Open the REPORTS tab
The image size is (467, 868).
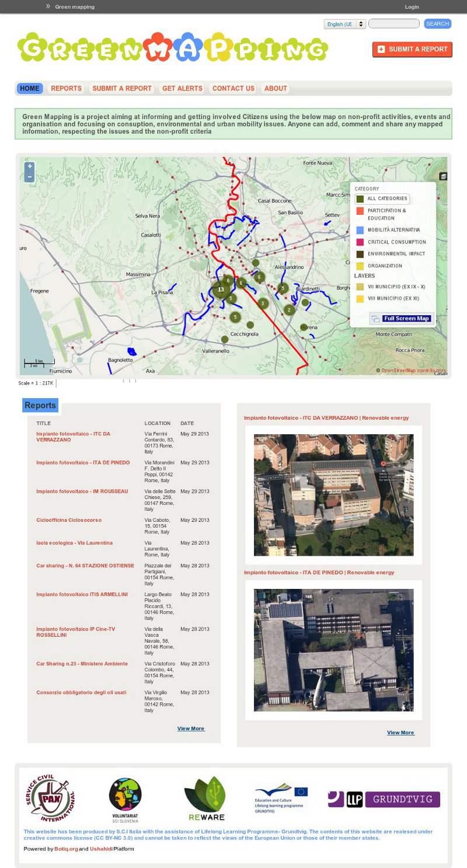click(66, 89)
